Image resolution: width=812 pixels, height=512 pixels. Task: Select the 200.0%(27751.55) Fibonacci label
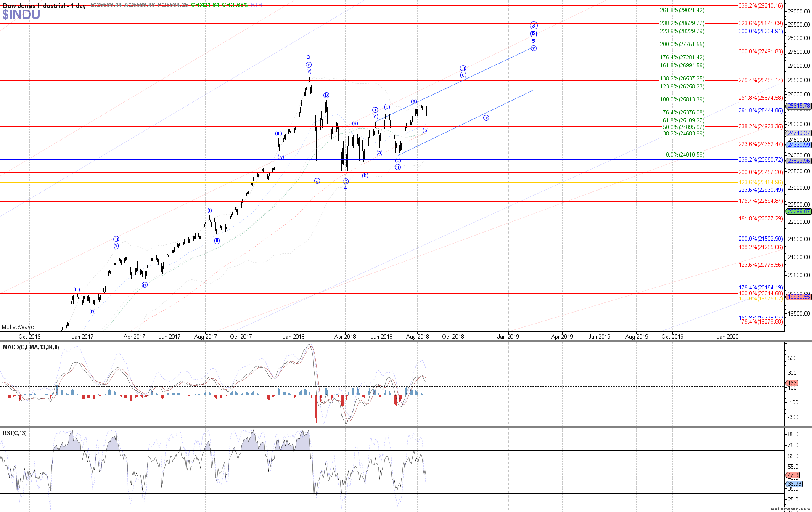point(682,44)
